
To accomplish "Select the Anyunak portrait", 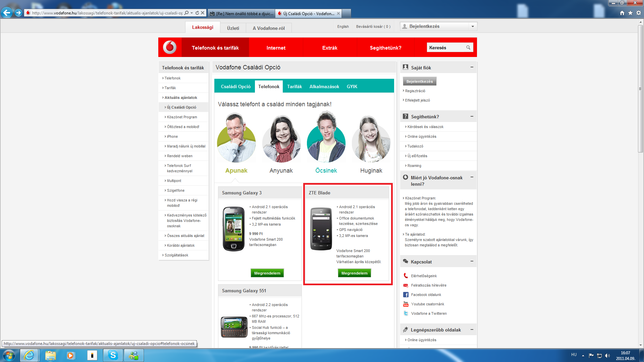I will [x=281, y=138].
